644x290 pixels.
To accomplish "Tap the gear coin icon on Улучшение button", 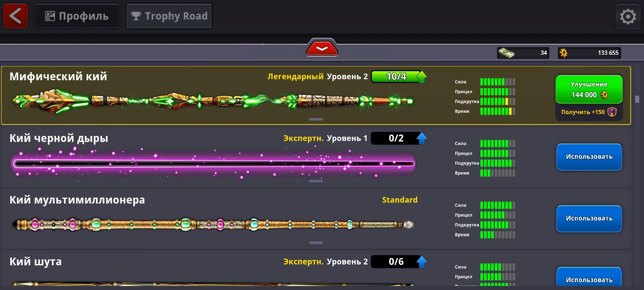I will 604,95.
